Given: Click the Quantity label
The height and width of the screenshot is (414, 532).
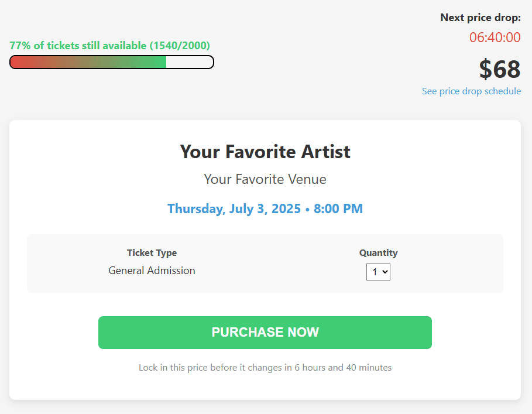Looking at the screenshot, I should pos(378,253).
